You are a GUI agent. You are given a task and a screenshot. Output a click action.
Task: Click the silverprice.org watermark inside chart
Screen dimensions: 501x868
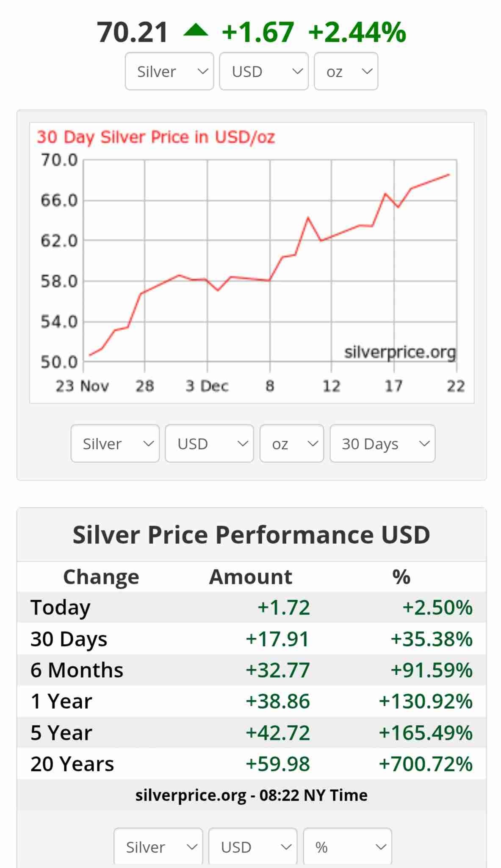(400, 352)
